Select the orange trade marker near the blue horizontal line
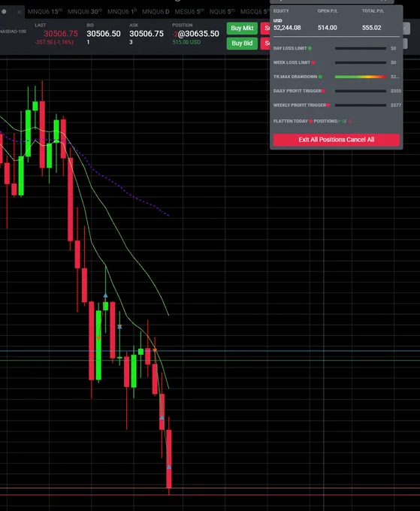The width and height of the screenshot is (420, 511). (155, 350)
